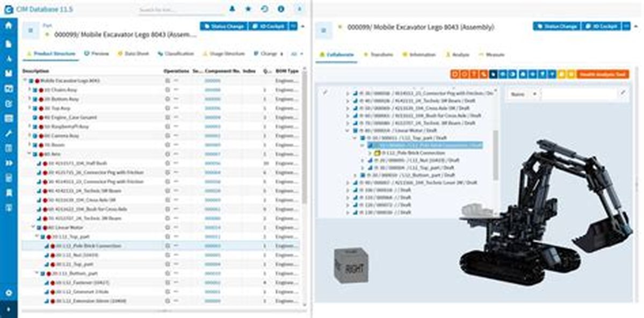Toggle checkbox for 40 Engine_Case row
Screen dimensions: 644x318
tap(35, 118)
